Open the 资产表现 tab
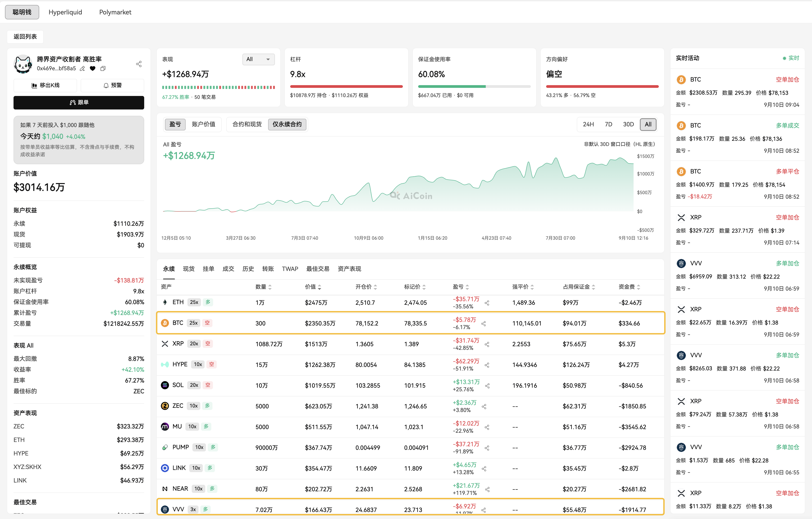The height and width of the screenshot is (519, 812). coord(349,269)
